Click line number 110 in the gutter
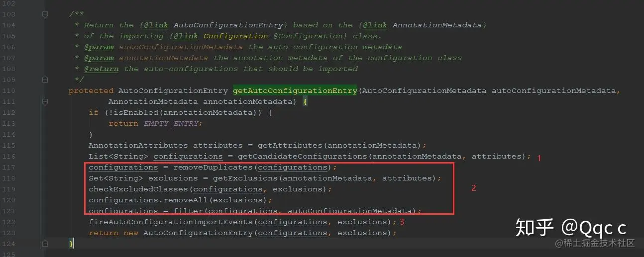 point(9,90)
